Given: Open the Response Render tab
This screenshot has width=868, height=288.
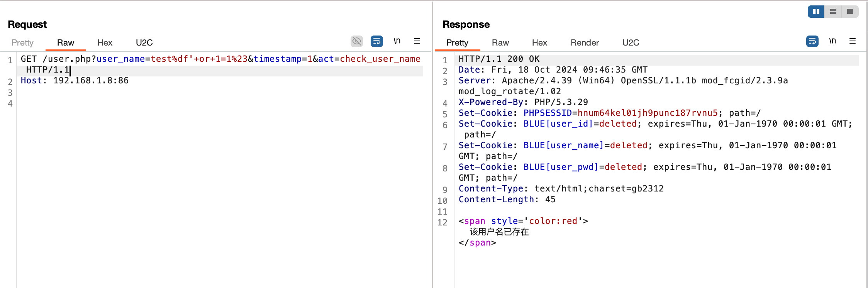Looking at the screenshot, I should (x=585, y=42).
